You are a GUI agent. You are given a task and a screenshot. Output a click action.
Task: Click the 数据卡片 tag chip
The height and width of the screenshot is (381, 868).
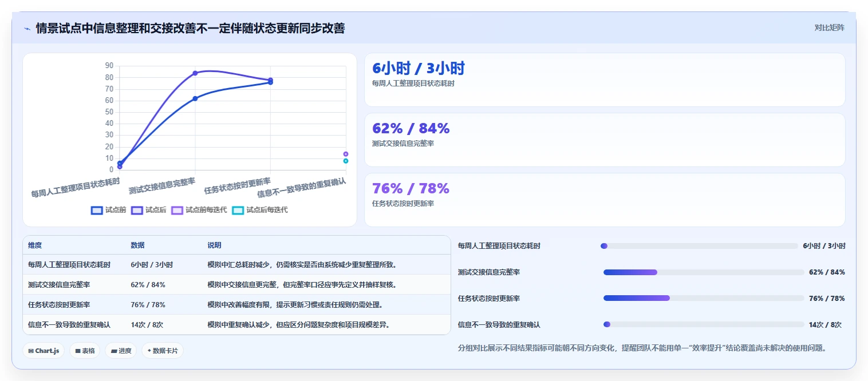click(163, 351)
